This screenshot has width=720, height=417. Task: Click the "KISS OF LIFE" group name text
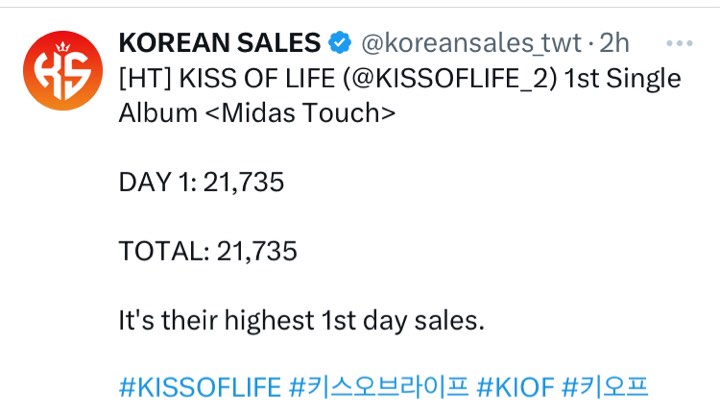click(257, 79)
